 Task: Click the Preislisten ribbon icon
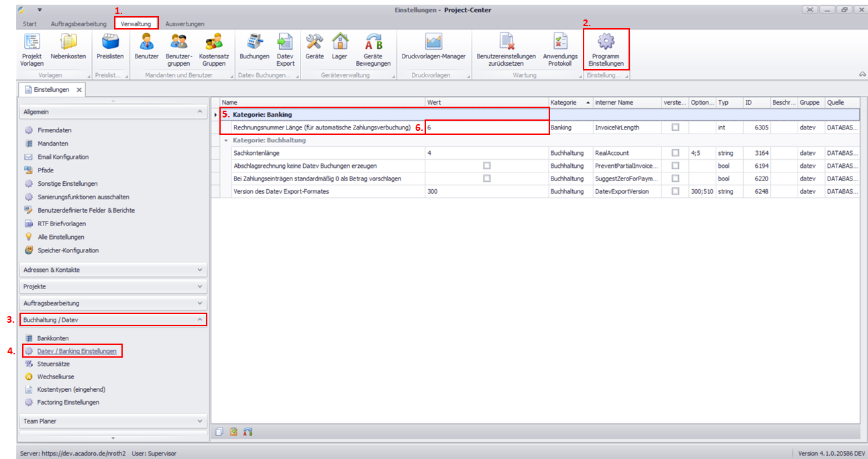tap(110, 43)
